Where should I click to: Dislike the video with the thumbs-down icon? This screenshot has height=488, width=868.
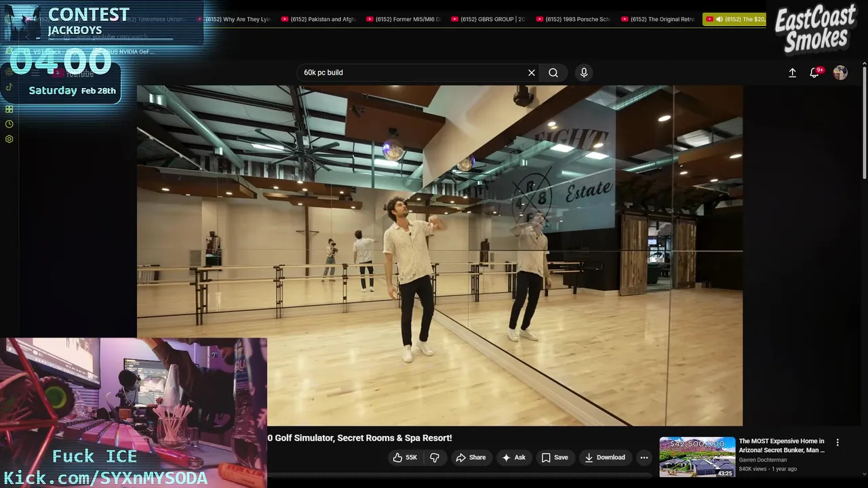(435, 457)
